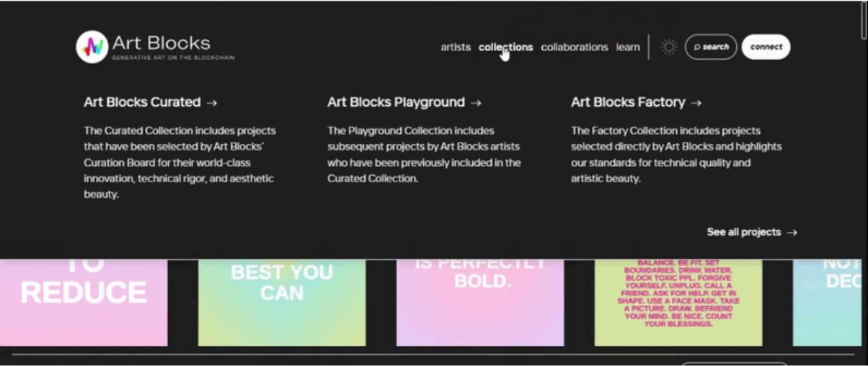Open the learn menu item
Screen dimensions: 868x366
(628, 47)
